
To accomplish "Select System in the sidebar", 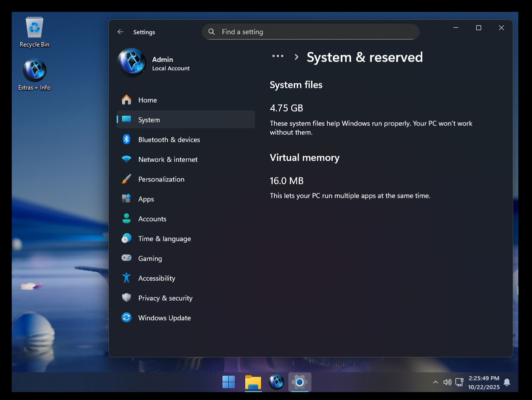I will pyautogui.click(x=186, y=119).
